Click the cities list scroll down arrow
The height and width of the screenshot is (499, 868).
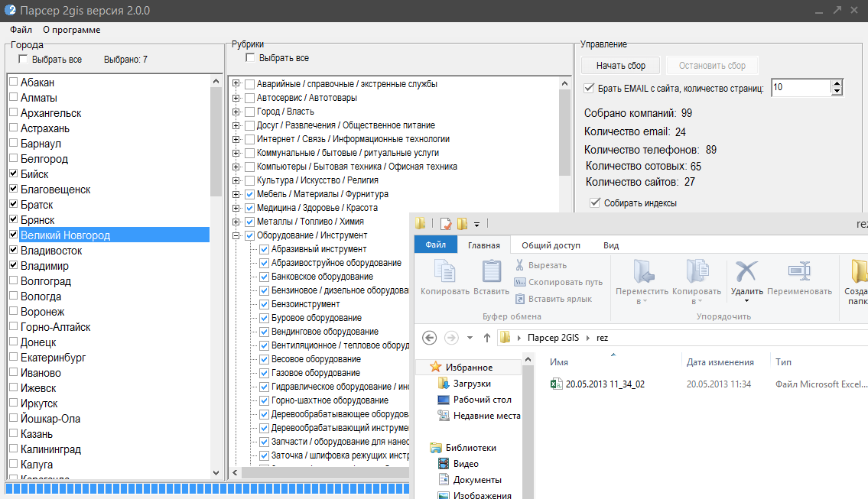coord(216,473)
